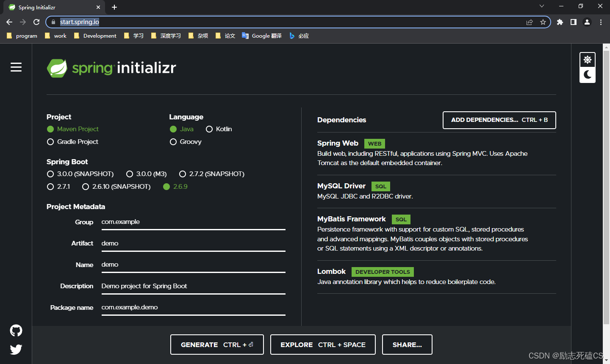Open browser extensions puzzle icon

point(560,22)
